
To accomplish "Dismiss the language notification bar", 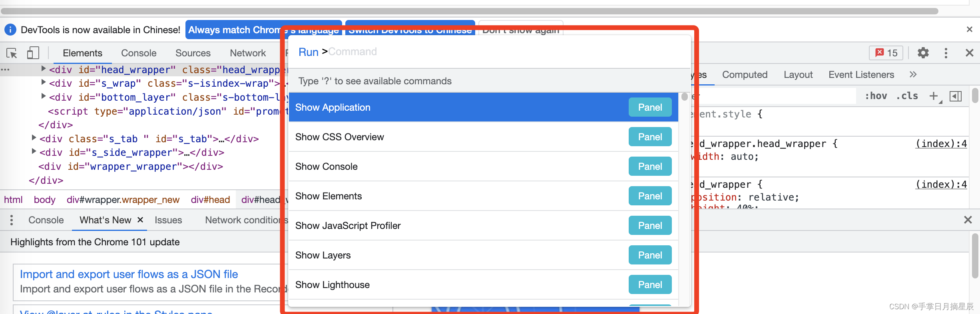I will (x=969, y=29).
